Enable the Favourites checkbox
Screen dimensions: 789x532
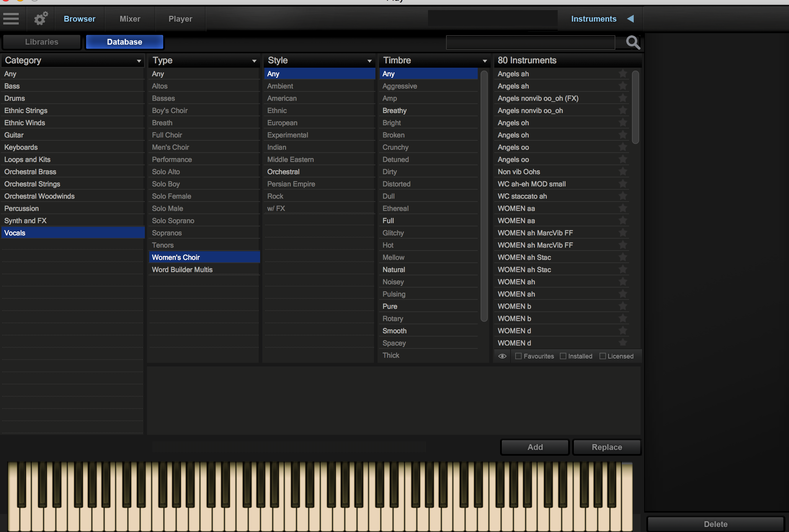518,356
